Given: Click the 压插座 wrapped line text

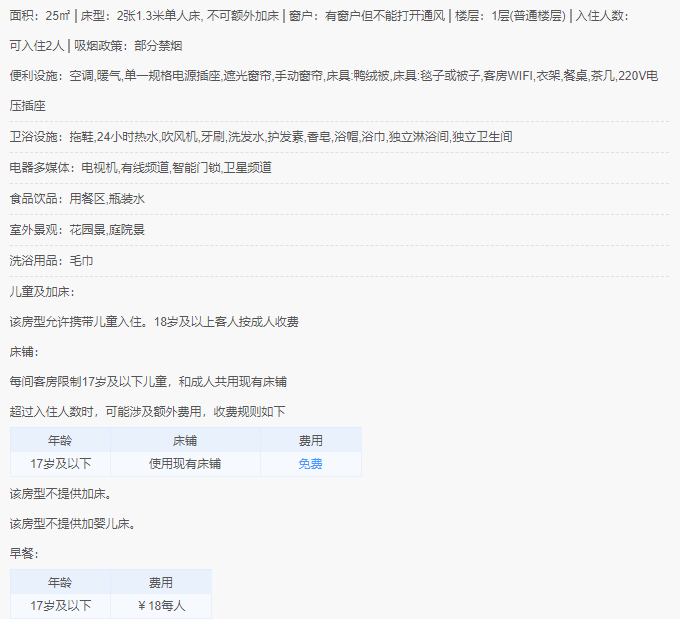Looking at the screenshot, I should point(27,106).
